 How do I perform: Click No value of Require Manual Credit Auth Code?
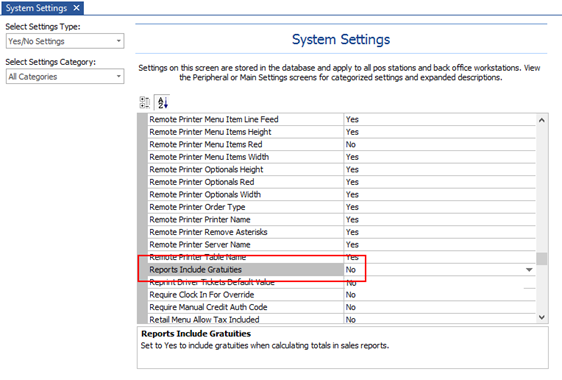pyautogui.click(x=351, y=307)
